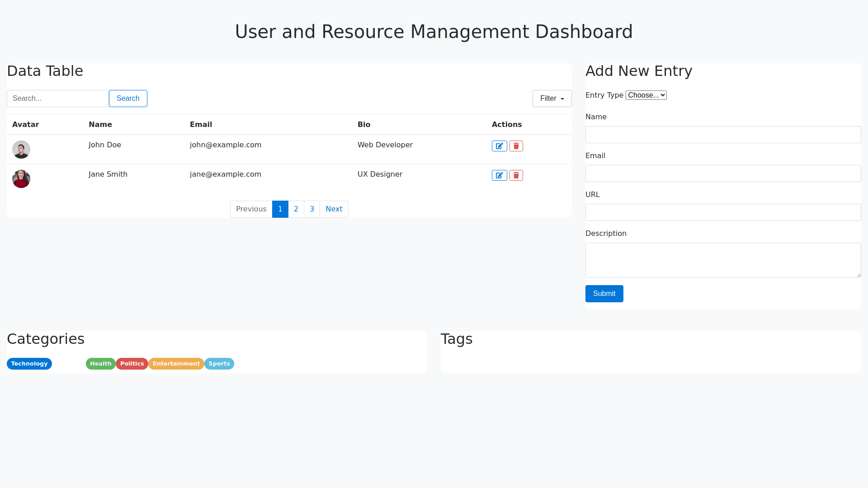Image resolution: width=868 pixels, height=488 pixels.
Task: Open the Filter dropdown
Action: [552, 99]
